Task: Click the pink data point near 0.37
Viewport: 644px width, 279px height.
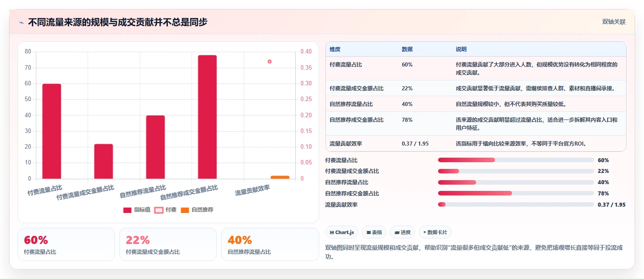Action: pos(270,62)
